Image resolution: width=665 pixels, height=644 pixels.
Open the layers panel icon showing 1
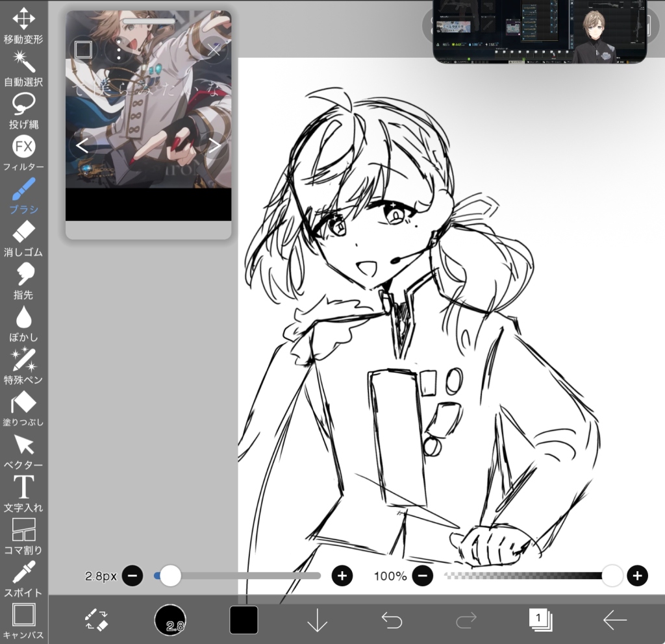click(x=540, y=620)
